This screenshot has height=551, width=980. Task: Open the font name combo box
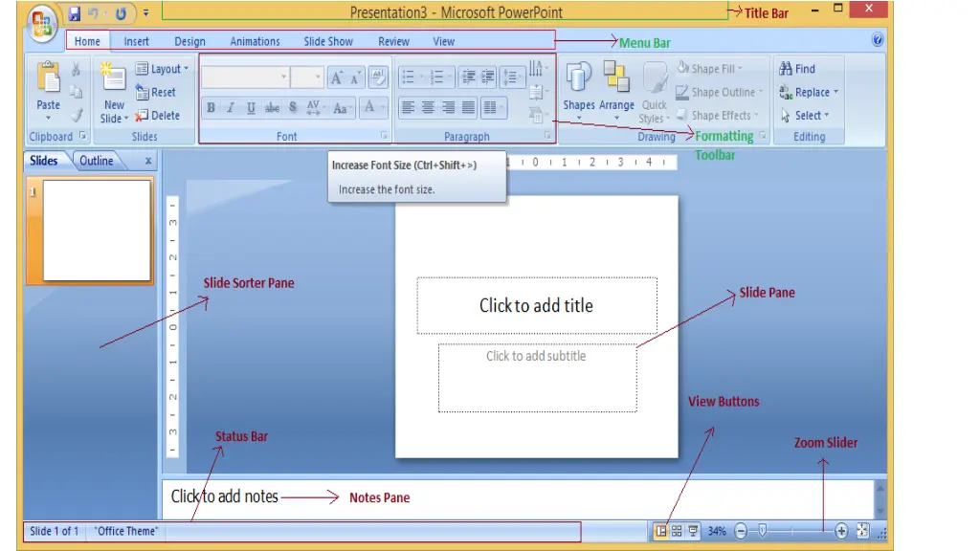pos(245,77)
